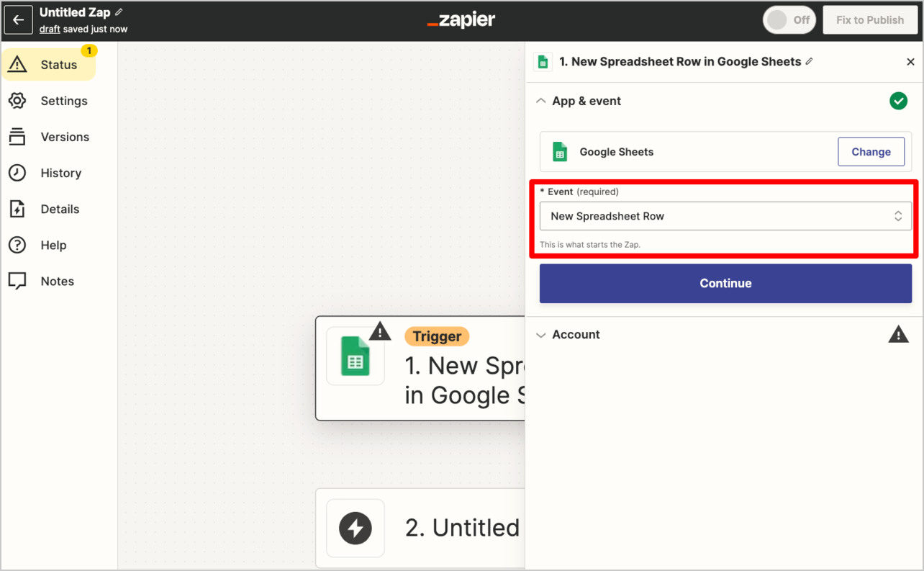Click the Settings gear icon
The height and width of the screenshot is (571, 924).
[17, 101]
